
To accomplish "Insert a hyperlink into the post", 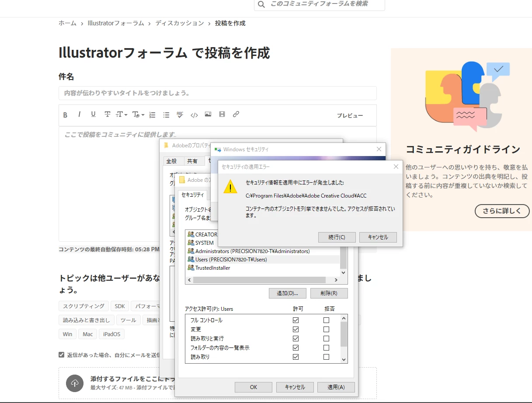I will coord(236,115).
